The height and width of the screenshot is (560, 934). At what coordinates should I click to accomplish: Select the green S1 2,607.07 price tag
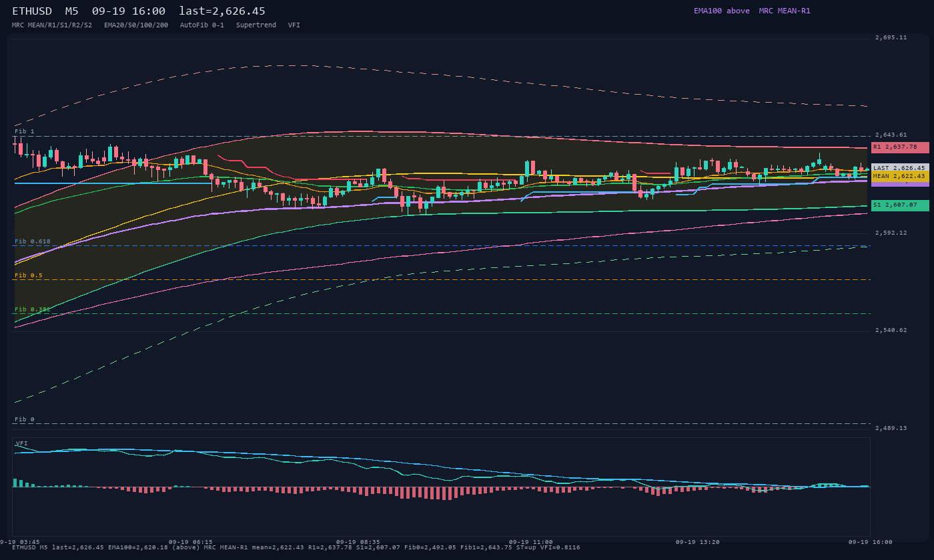(900, 205)
